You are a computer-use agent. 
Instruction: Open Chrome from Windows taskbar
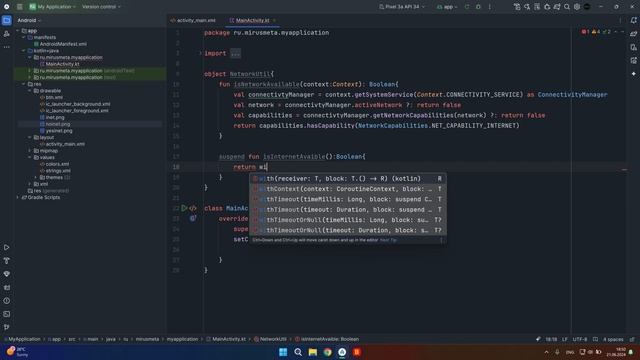(327, 352)
